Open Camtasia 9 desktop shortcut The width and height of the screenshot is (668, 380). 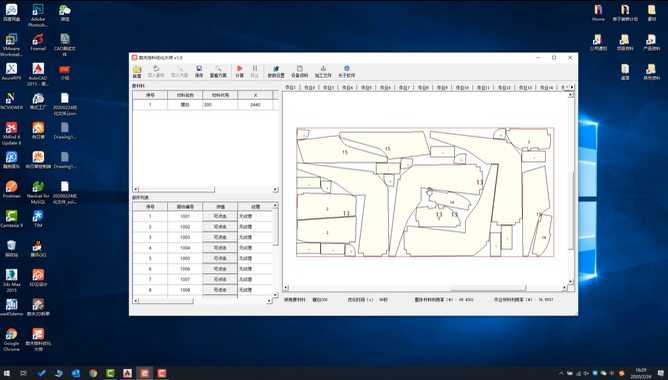pyautogui.click(x=12, y=219)
